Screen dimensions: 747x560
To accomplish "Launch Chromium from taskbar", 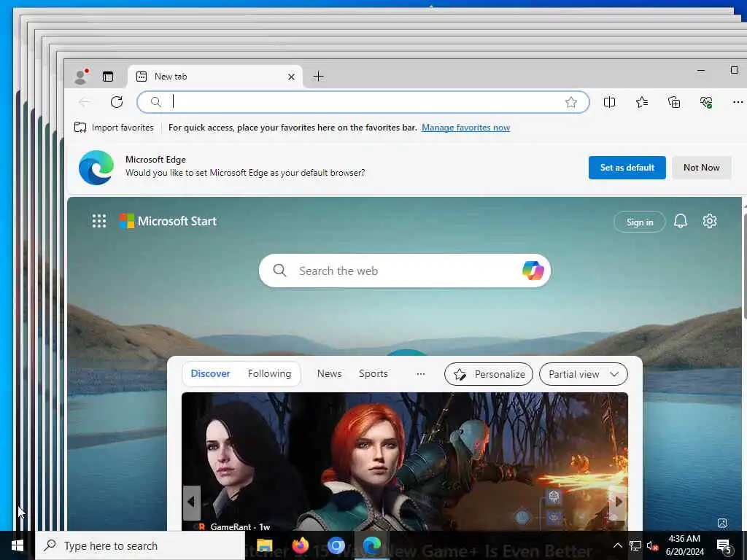I will coord(336,545).
